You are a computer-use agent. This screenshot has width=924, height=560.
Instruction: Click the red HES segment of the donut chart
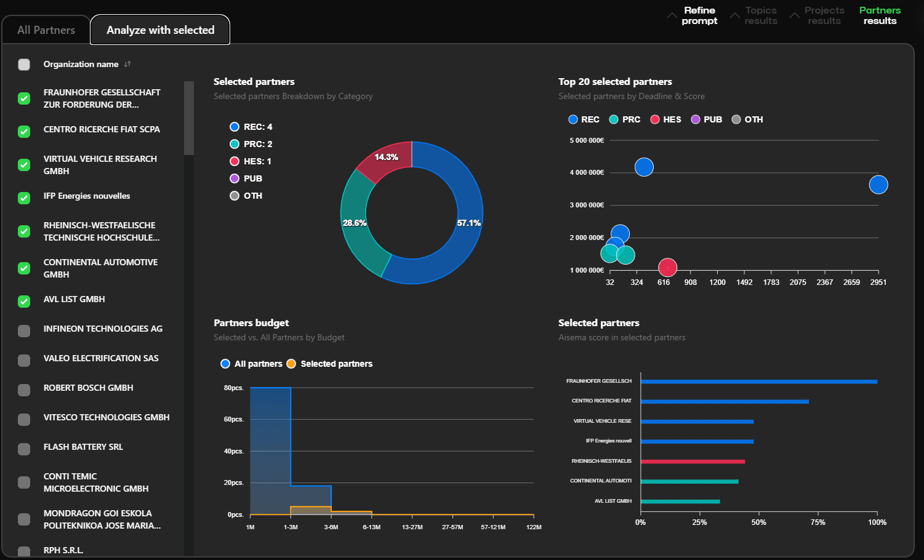pos(383,161)
